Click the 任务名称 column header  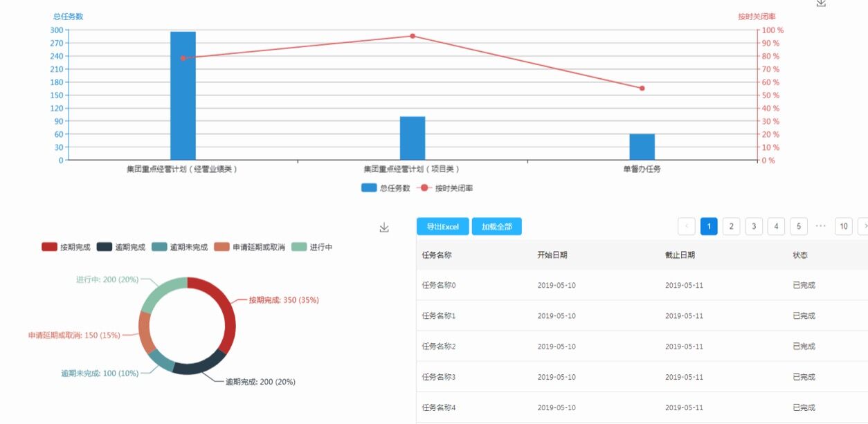[437, 255]
